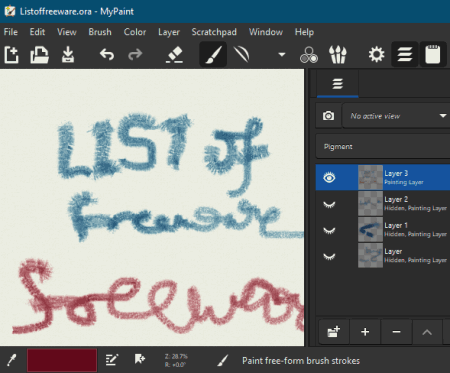The height and width of the screenshot is (373, 450).
Task: Open the Color menu
Action: (x=135, y=32)
